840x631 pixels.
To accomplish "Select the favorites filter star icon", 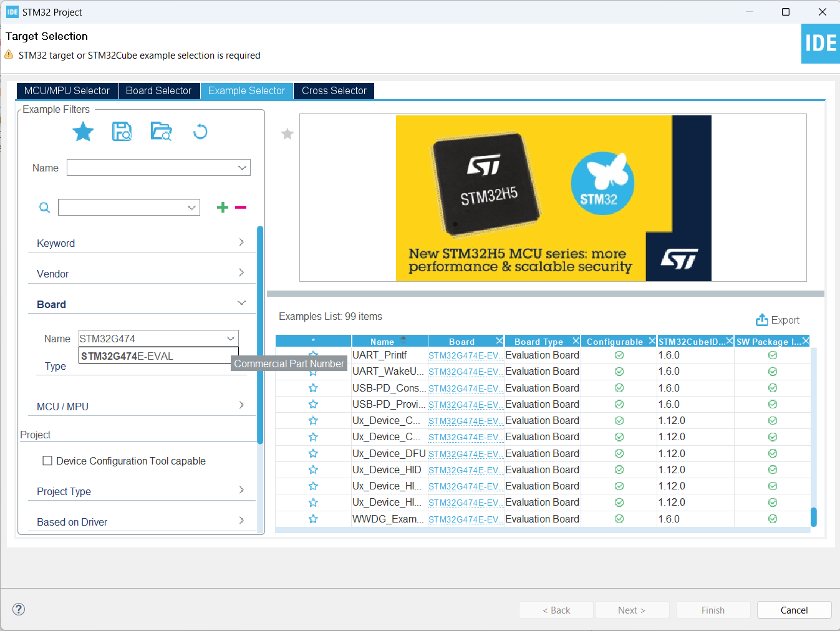I will 83,132.
